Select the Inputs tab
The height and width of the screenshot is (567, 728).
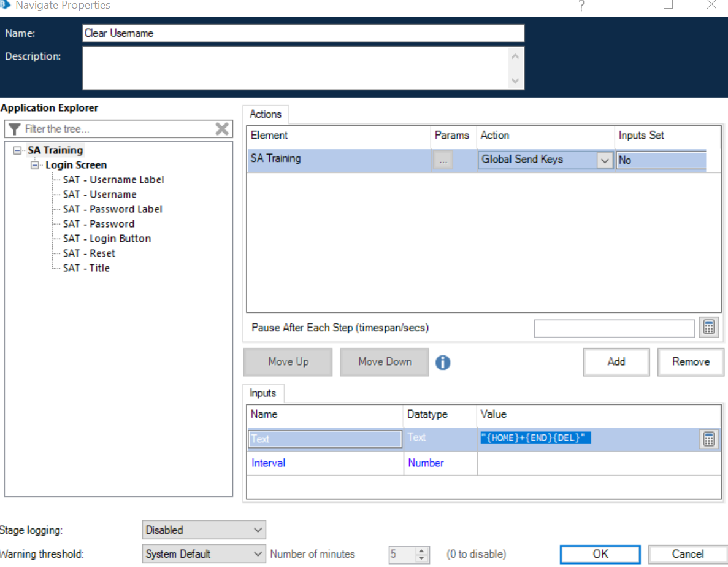click(x=263, y=393)
